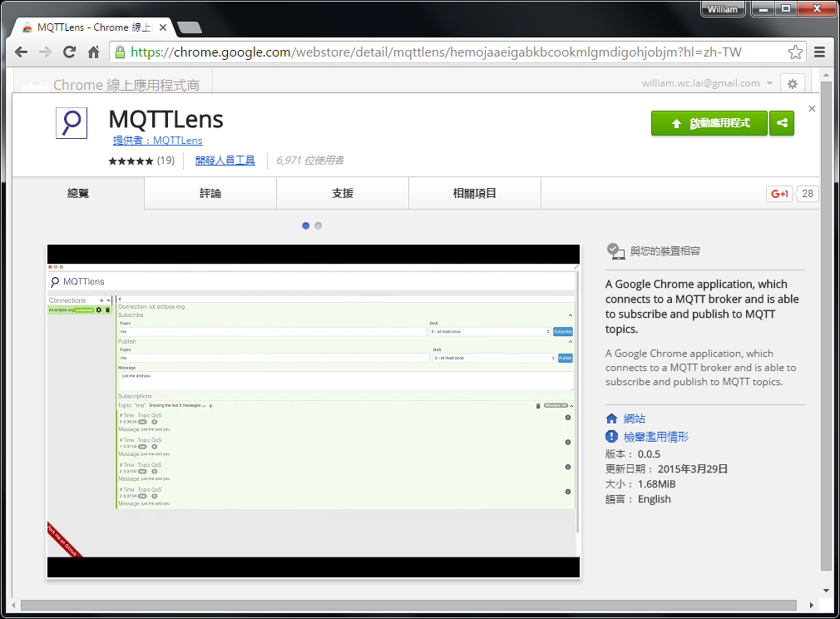Click the size value 1.68MiB

click(656, 484)
